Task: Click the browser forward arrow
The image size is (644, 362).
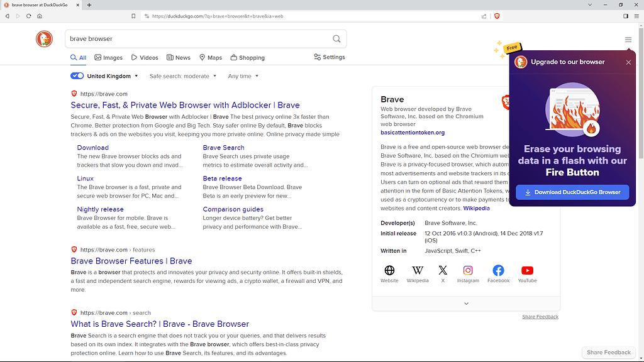Action: pyautogui.click(x=18, y=16)
